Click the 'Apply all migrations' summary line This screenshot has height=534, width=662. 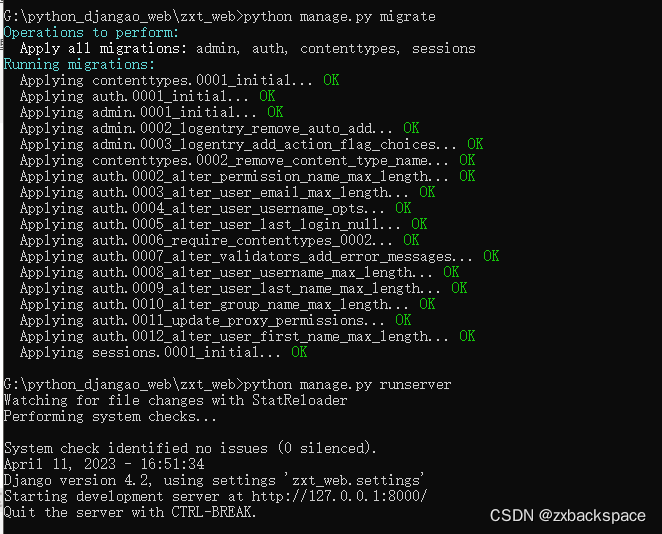(248, 49)
